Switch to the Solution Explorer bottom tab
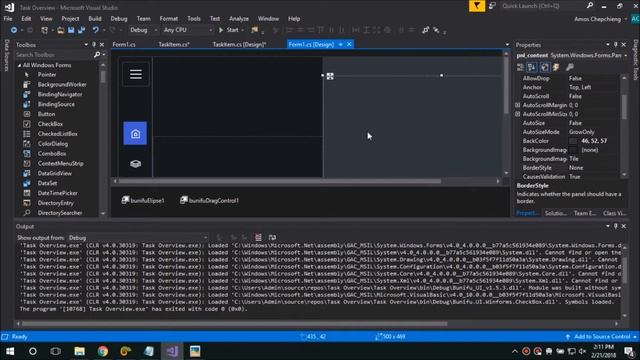Image resolution: width=640 pixels, height=360 pixels. pyautogui.click(x=556, y=213)
